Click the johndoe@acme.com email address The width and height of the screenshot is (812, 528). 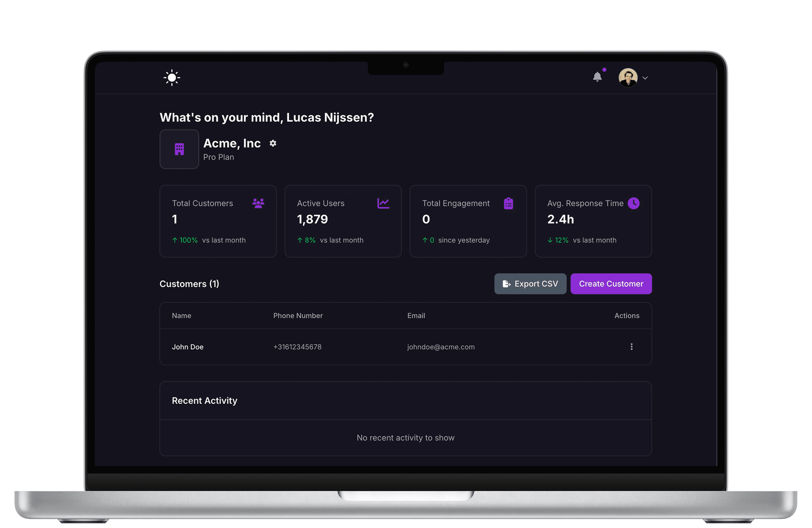click(441, 347)
